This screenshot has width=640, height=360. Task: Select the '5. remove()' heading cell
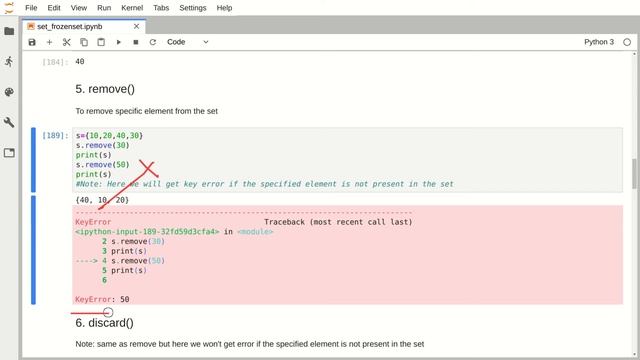(105, 89)
